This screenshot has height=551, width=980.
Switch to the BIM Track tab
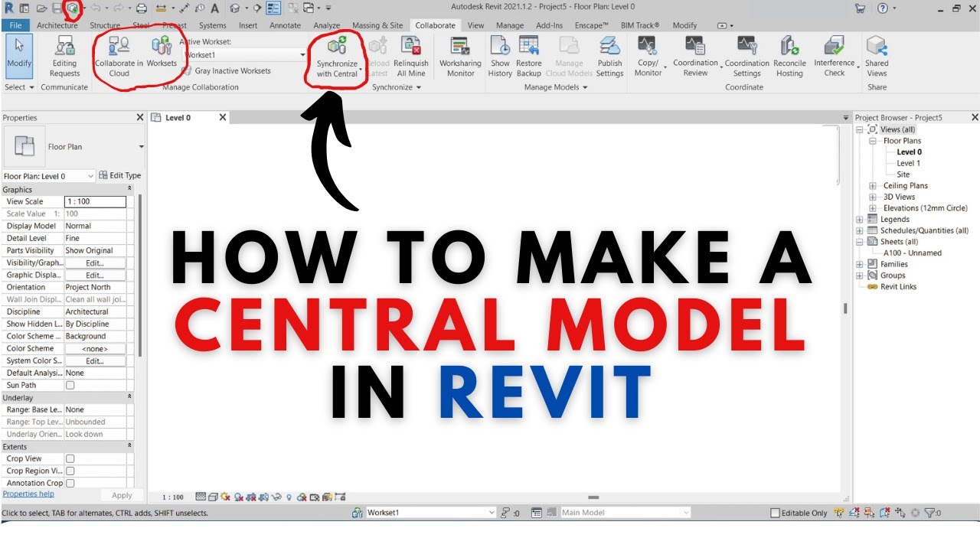[x=640, y=25]
